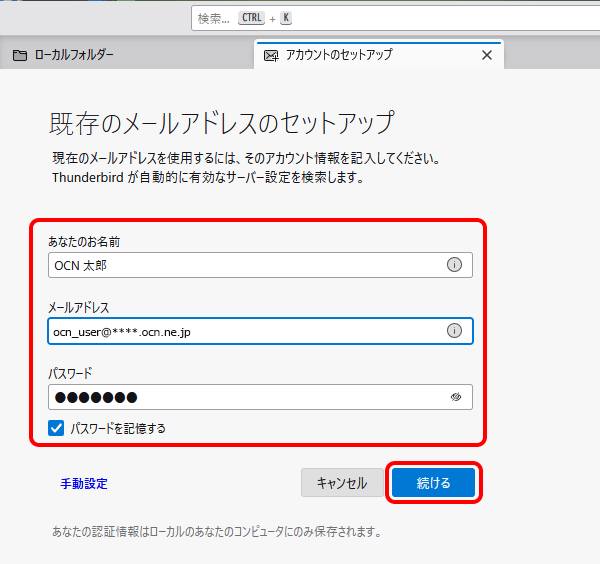Switch to the ローカルフォルダー tab
This screenshot has height=564, width=600.
pyautogui.click(x=75, y=55)
